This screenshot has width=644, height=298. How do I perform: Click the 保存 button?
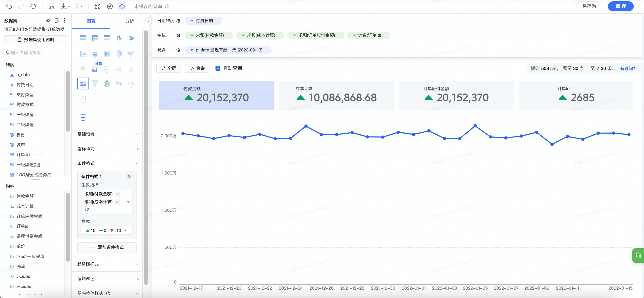point(621,6)
